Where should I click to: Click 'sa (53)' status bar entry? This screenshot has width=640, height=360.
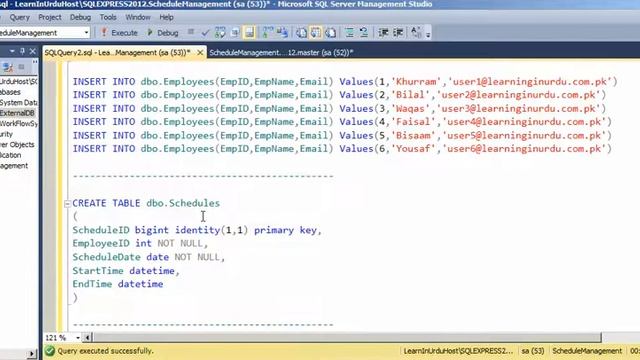(533, 351)
